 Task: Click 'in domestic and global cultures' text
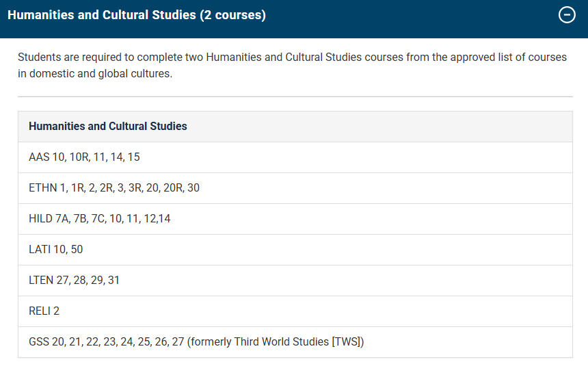[95, 74]
